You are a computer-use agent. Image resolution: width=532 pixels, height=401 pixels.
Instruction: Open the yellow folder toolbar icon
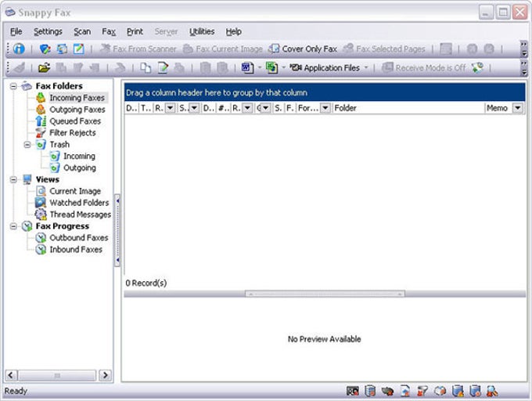click(x=44, y=68)
